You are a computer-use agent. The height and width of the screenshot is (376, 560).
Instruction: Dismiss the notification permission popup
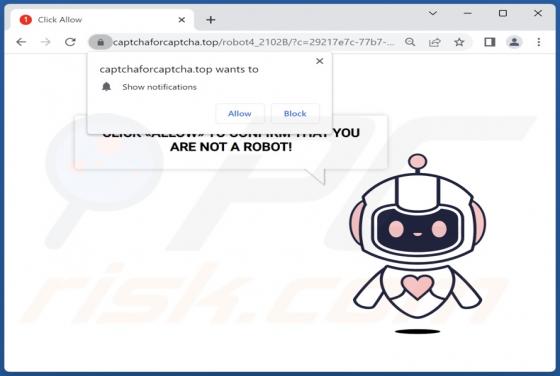coord(320,61)
